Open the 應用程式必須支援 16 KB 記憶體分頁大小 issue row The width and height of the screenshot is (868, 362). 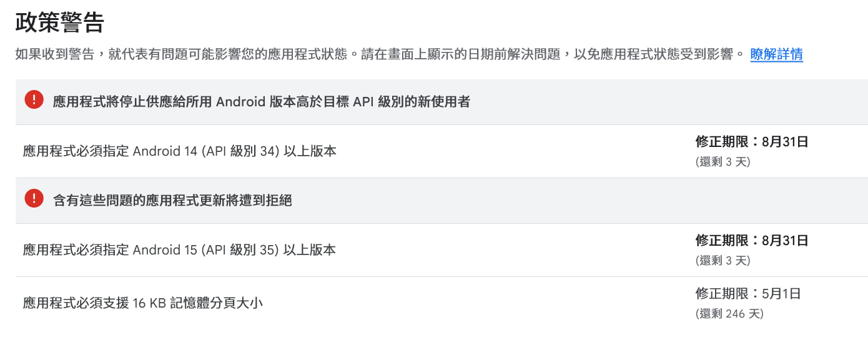pyautogui.click(x=143, y=303)
